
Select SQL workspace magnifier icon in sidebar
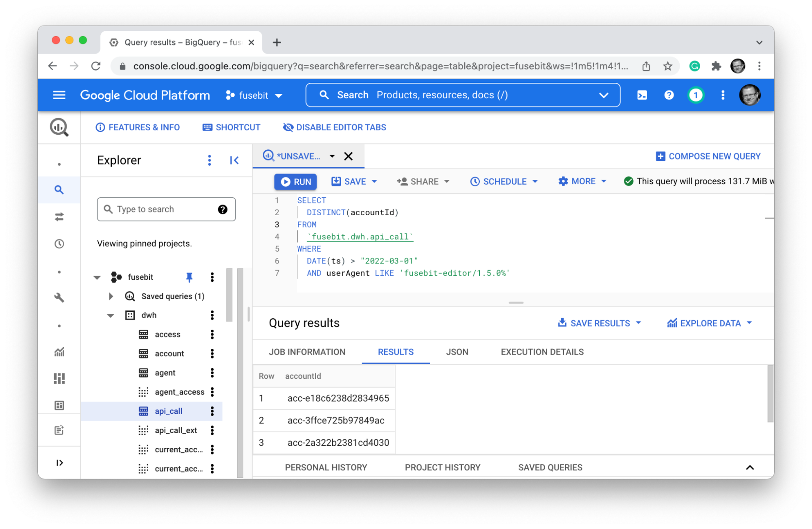click(x=59, y=190)
